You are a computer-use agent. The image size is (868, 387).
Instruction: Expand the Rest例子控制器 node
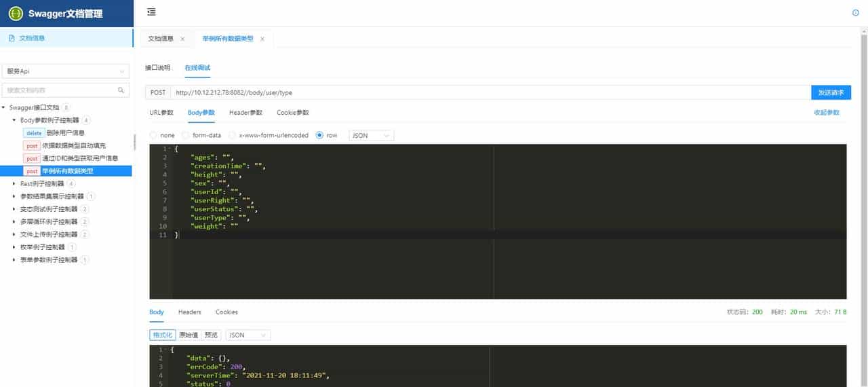pos(15,183)
